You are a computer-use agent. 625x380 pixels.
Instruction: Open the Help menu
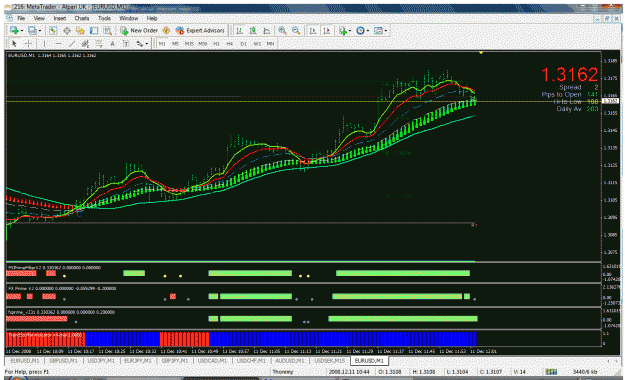(x=152, y=18)
